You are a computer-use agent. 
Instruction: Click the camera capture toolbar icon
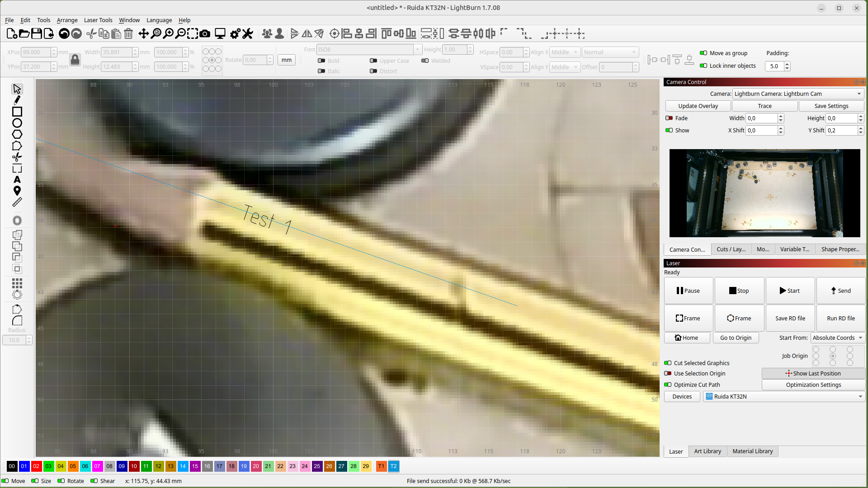205,33
